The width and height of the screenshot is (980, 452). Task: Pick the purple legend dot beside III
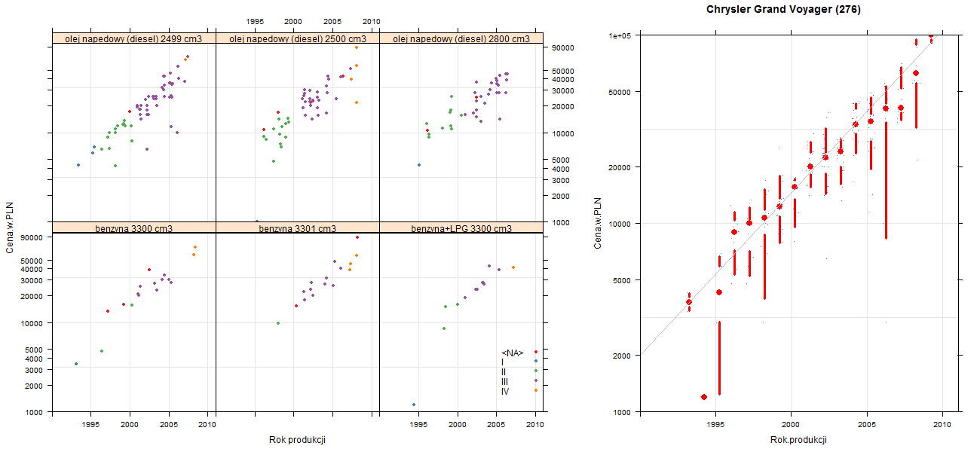tap(535, 380)
